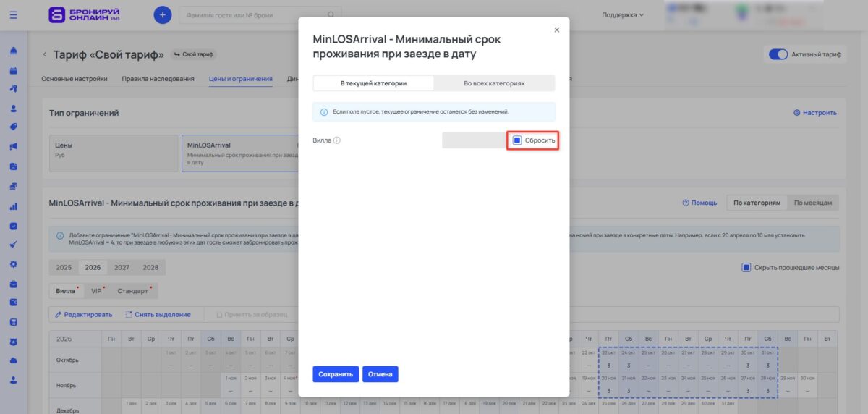Select the Вилла category tab

pos(67,291)
